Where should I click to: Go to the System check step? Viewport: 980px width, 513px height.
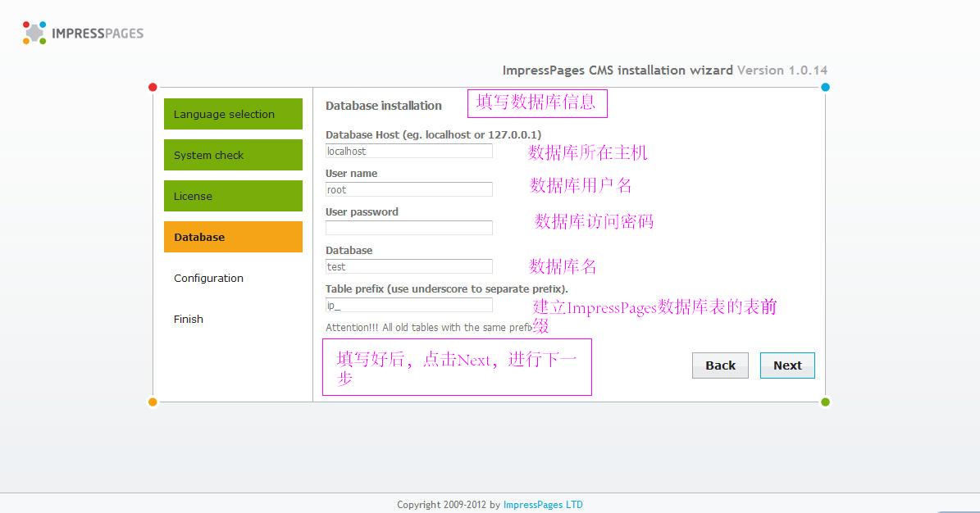233,155
